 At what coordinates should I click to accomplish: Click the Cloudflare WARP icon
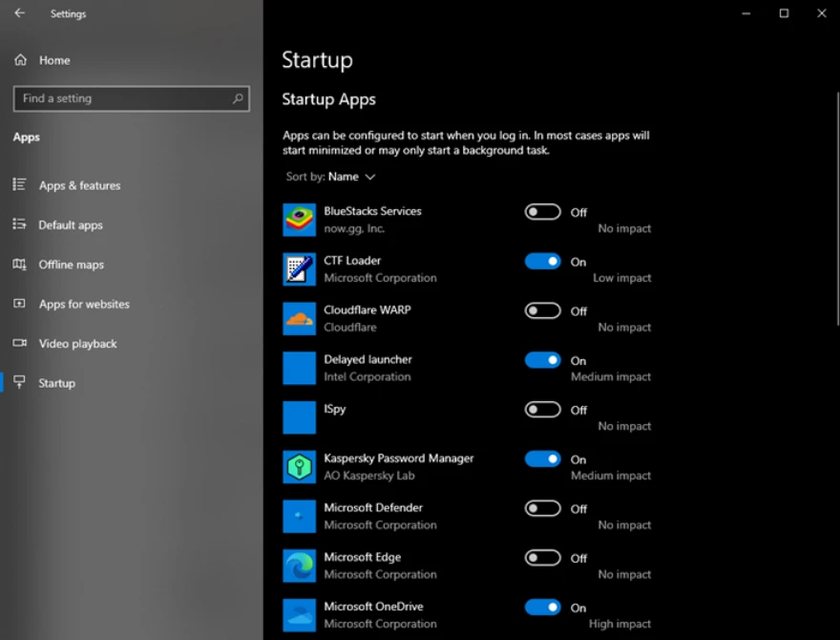300,318
